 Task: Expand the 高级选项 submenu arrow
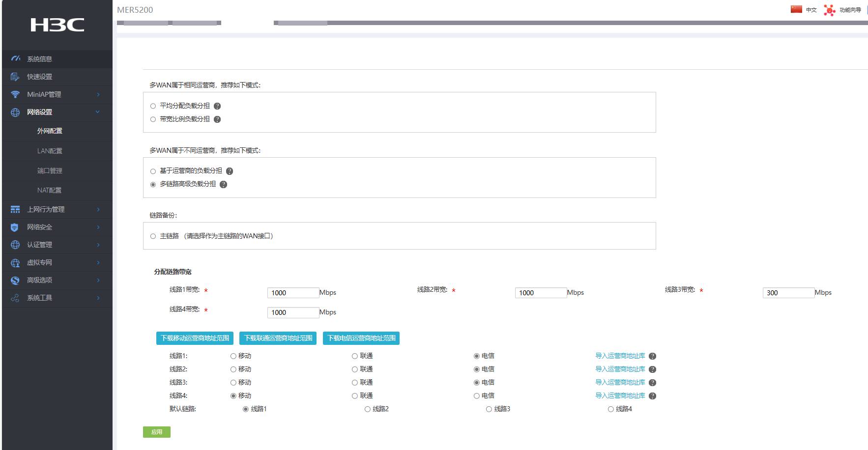(98, 280)
